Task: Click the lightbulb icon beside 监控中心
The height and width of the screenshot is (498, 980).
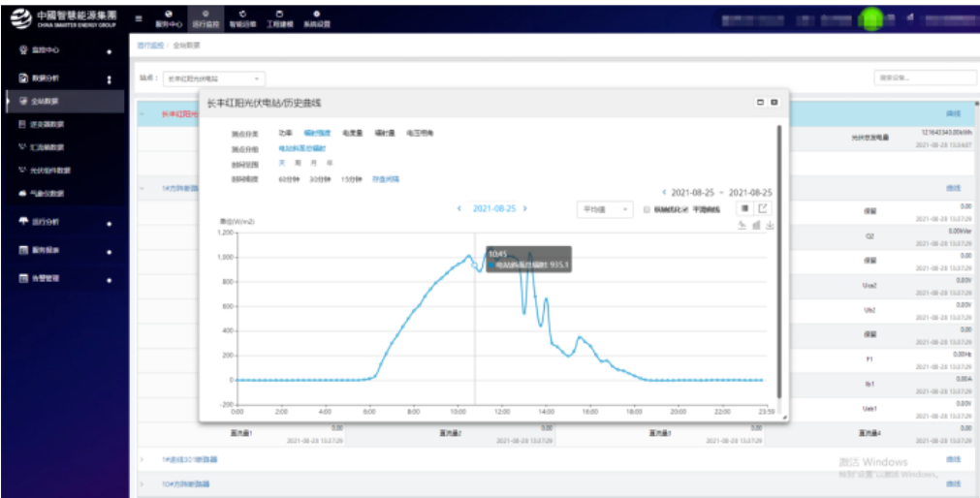Action: tap(23, 50)
